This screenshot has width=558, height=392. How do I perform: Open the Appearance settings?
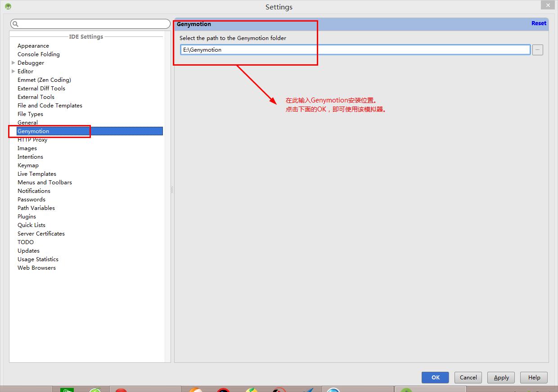tap(33, 46)
